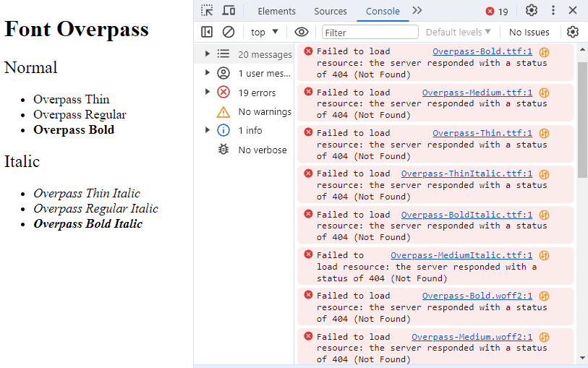Viewport: 588px width, 368px height.
Task: Click the console vertical scrollbar thumb
Action: click(x=582, y=120)
